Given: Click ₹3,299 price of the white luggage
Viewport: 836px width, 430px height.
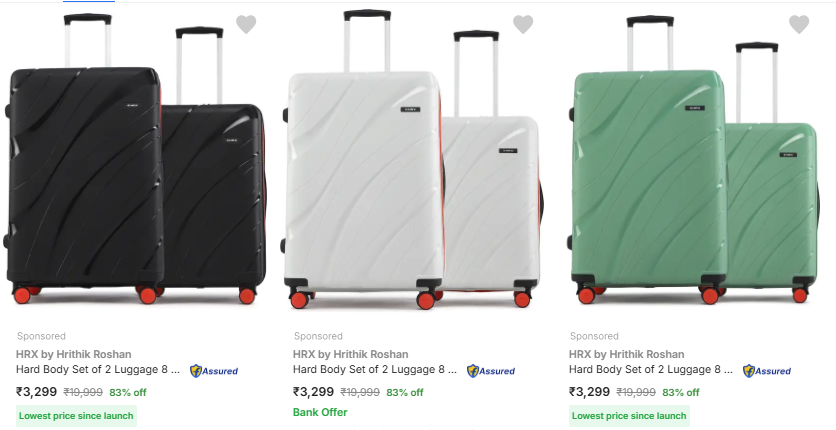Looking at the screenshot, I should coord(314,392).
